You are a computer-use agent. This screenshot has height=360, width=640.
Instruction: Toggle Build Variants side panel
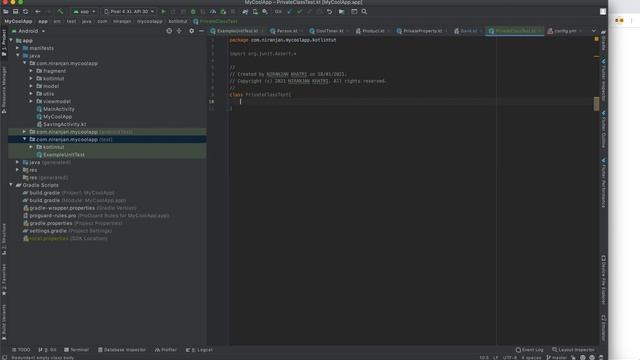pos(4,322)
